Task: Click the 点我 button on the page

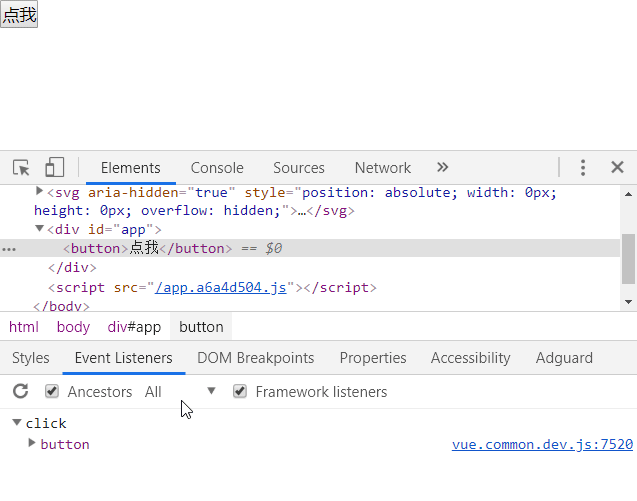Action: tap(19, 14)
